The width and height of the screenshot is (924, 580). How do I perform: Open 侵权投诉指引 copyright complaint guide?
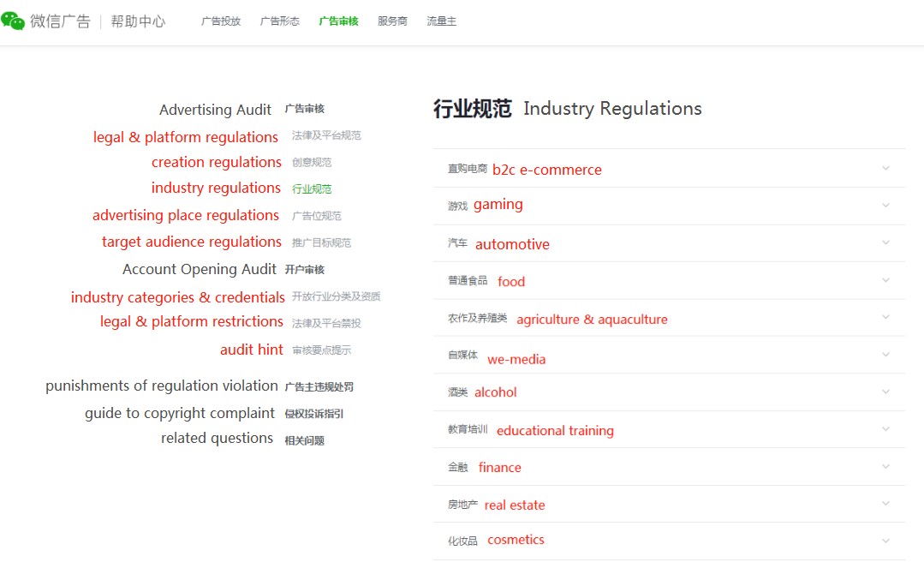314,414
